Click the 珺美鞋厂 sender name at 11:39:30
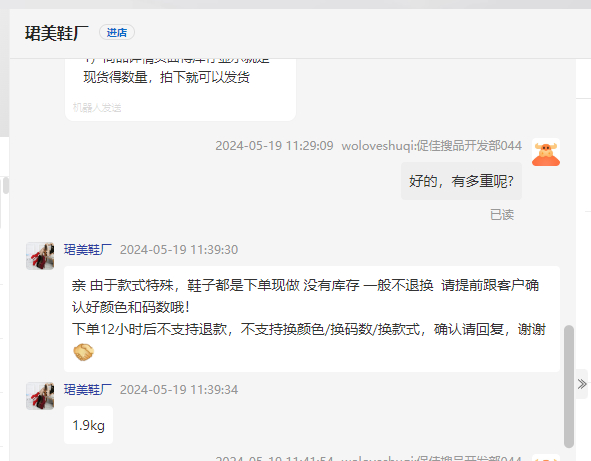 coord(88,250)
